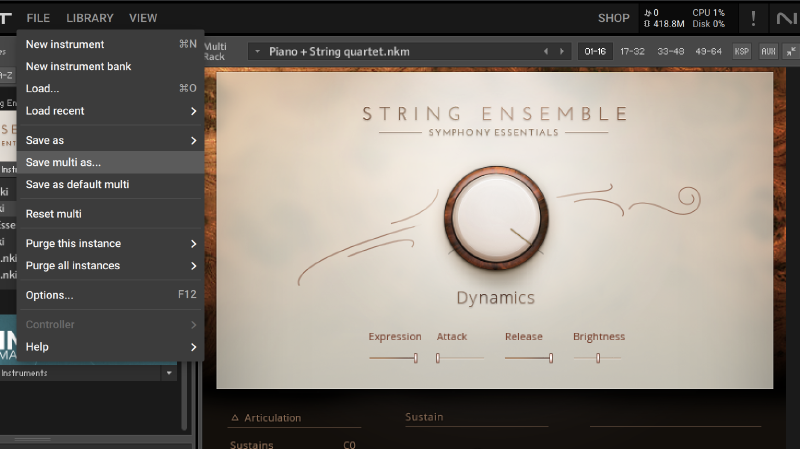The height and width of the screenshot is (449, 800).
Task: Click the SHOP button
Action: (x=614, y=18)
